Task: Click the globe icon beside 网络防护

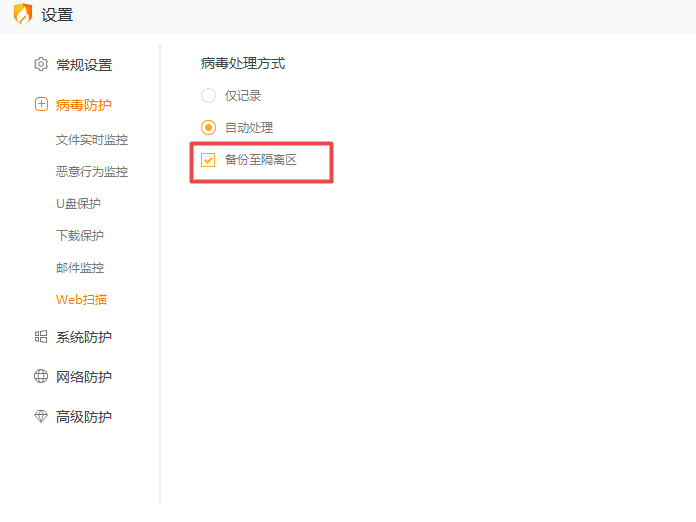Action: pyautogui.click(x=41, y=376)
